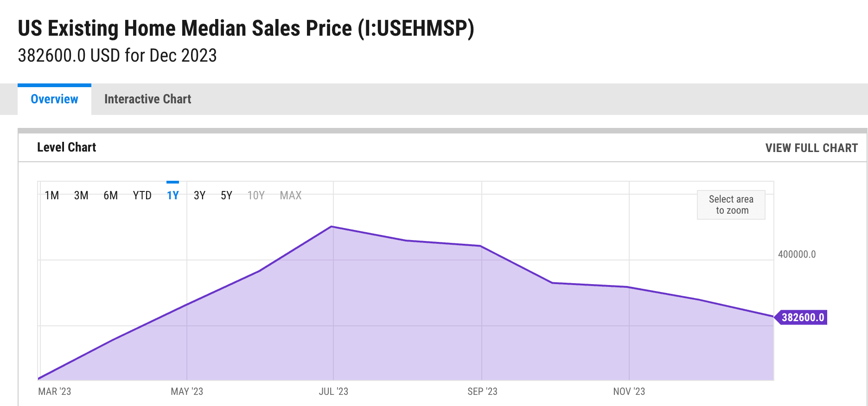This screenshot has width=868, height=406.
Task: Click the NOV '23 x-axis label
Action: (x=629, y=392)
